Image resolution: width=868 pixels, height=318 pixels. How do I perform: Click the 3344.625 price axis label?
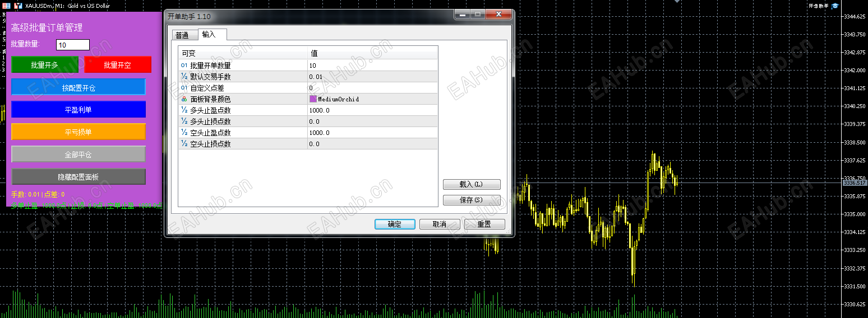855,16
